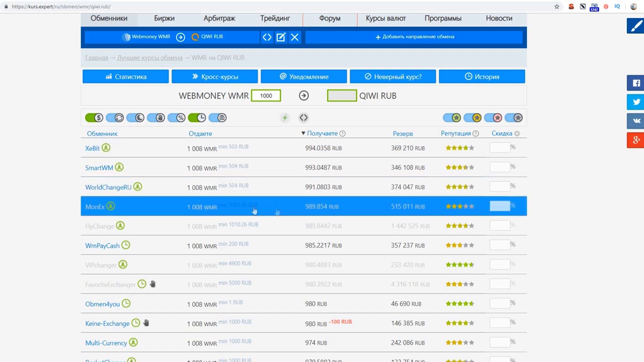Toggle the bank building filter switch
Image resolution: width=644 pixels, height=362 pixels.
coord(217,118)
